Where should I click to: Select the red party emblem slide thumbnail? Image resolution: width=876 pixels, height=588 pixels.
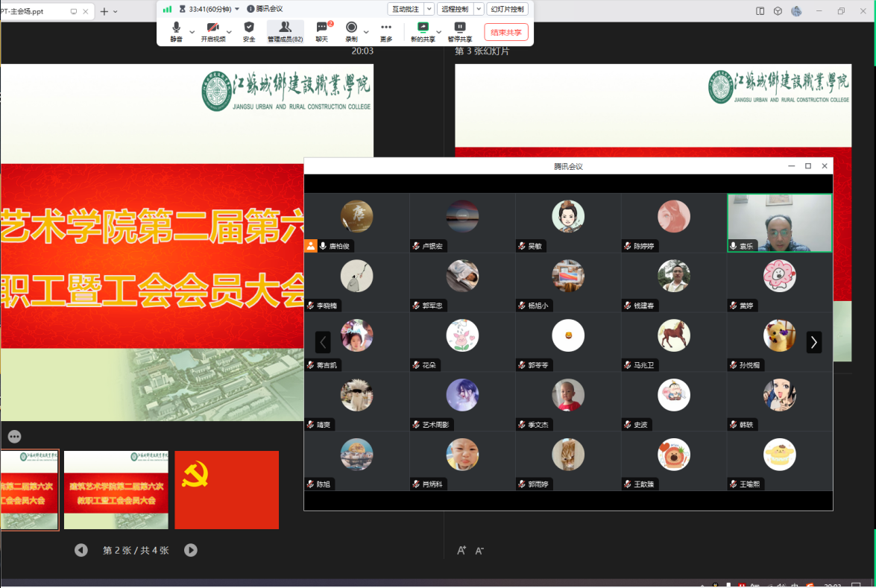tap(227, 490)
